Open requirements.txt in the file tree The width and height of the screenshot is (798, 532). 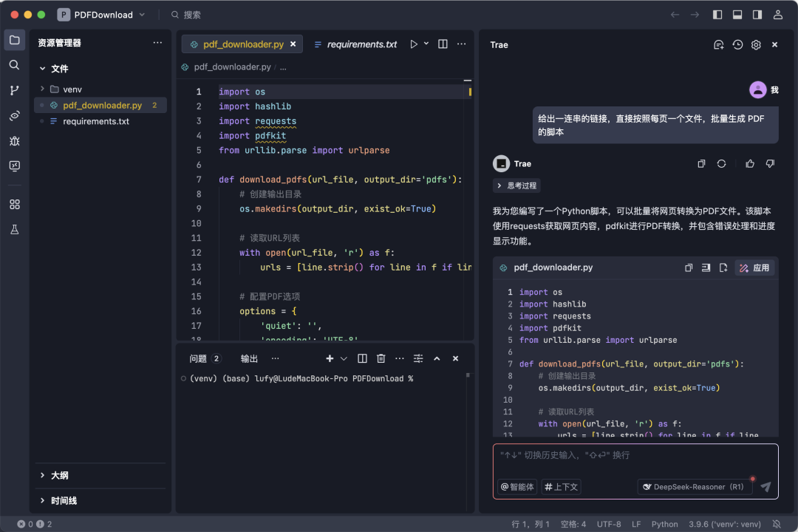[x=100, y=122]
